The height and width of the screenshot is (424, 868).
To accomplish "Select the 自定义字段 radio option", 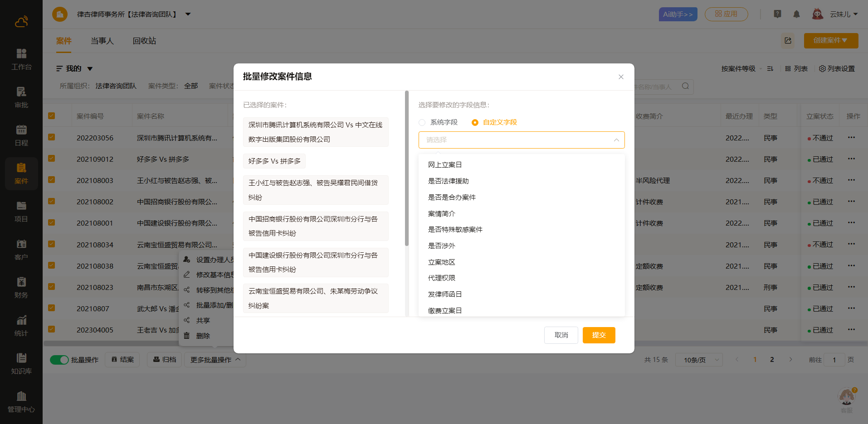I will [475, 122].
